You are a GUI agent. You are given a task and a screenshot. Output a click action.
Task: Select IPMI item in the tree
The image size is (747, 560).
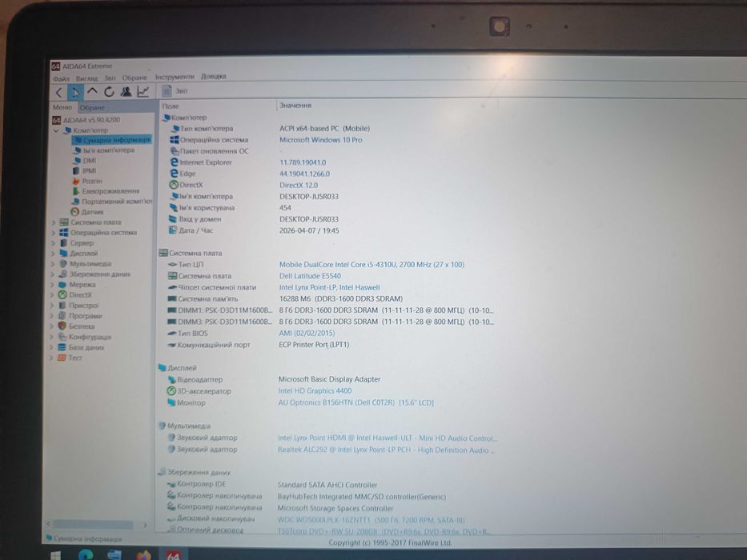[x=84, y=170]
